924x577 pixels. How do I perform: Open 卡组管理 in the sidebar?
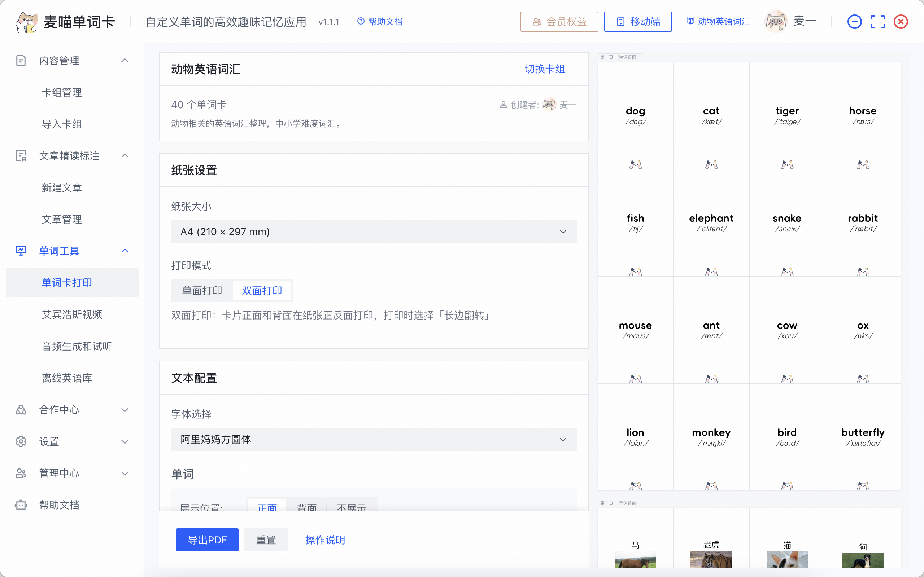[x=61, y=92]
